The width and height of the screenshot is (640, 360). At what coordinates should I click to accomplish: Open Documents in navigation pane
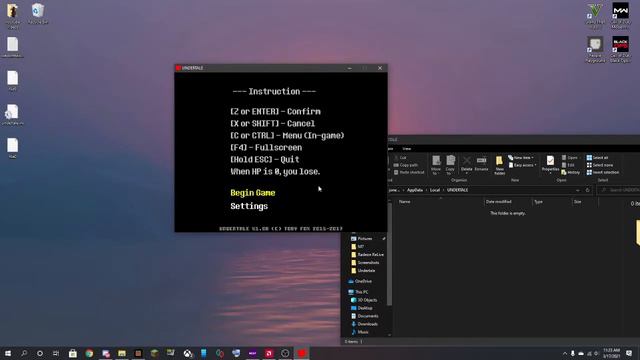pos(364,316)
